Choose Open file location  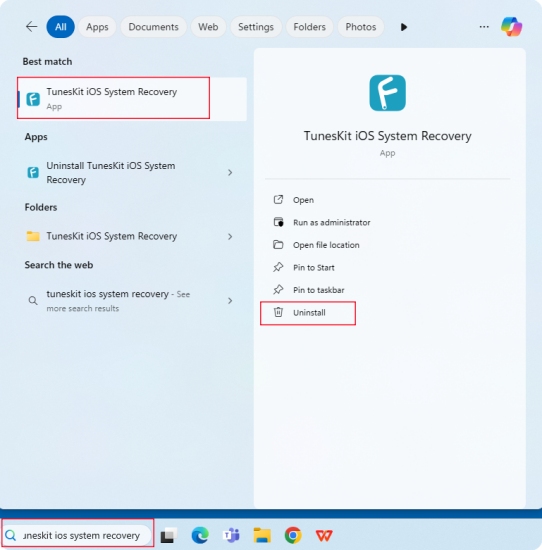[x=326, y=245]
